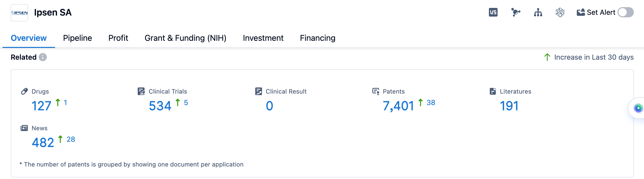The height and width of the screenshot is (179, 644).
Task: Toggle the Set Alert switch
Action: pos(625,12)
